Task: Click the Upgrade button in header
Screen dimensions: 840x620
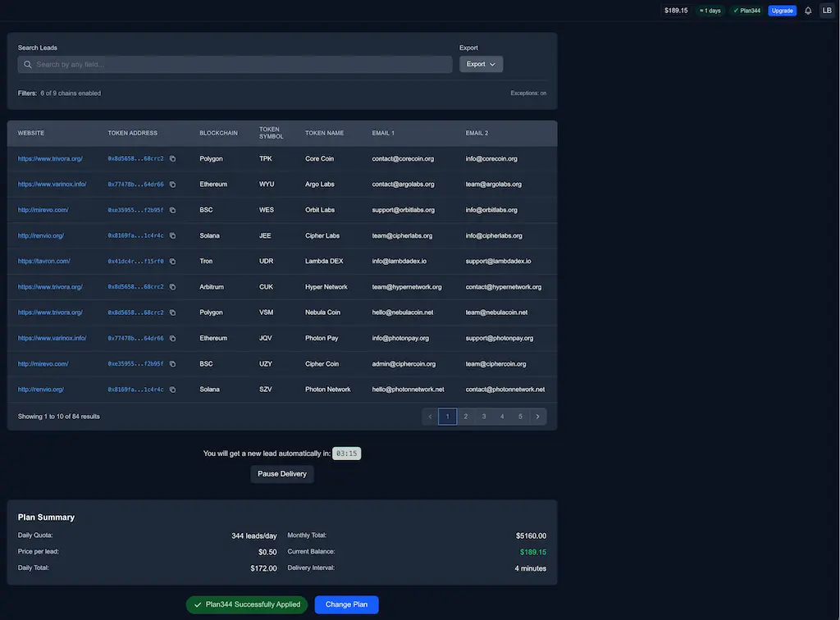Action: click(x=782, y=11)
